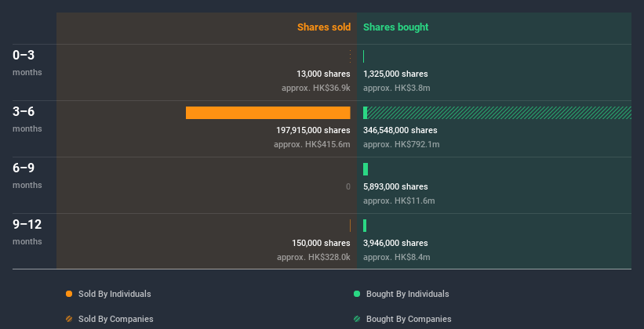The height and width of the screenshot is (329, 644).
Task: Click the green Bought By Individuals legend dot
Action: (x=357, y=294)
